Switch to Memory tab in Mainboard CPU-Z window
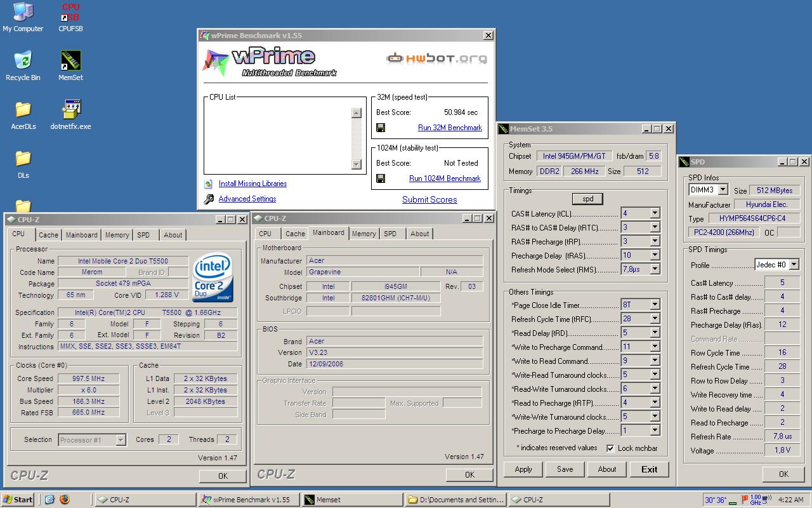Image resolution: width=812 pixels, height=508 pixels. pyautogui.click(x=363, y=234)
